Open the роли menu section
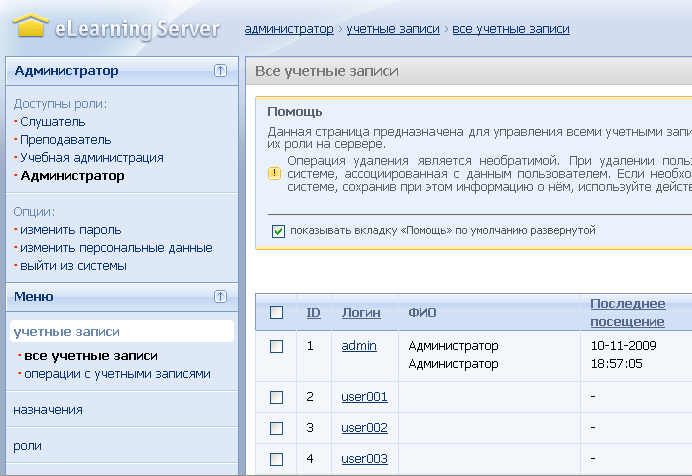Screen dimensions: 692x476 [28, 445]
